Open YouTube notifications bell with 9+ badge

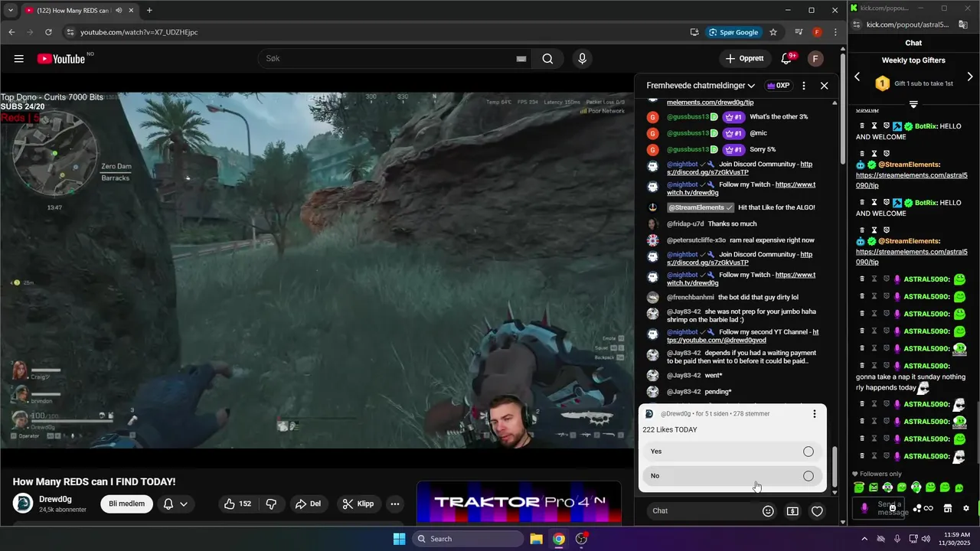pyautogui.click(x=786, y=59)
